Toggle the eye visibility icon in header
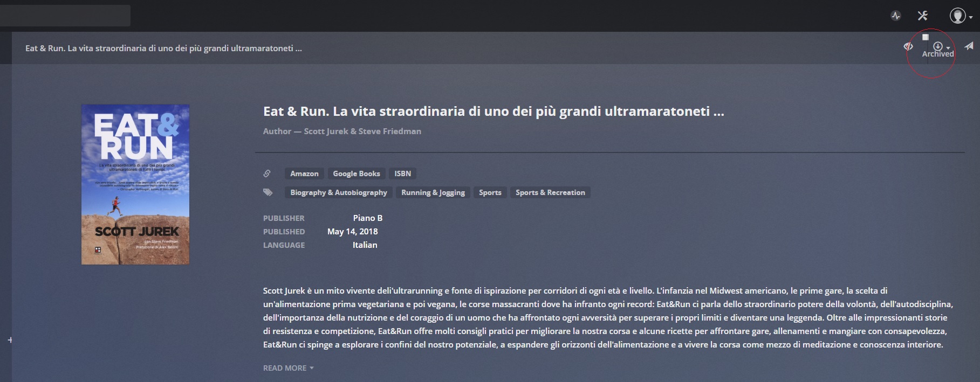Screen dimensions: 980x382 pyautogui.click(x=908, y=46)
